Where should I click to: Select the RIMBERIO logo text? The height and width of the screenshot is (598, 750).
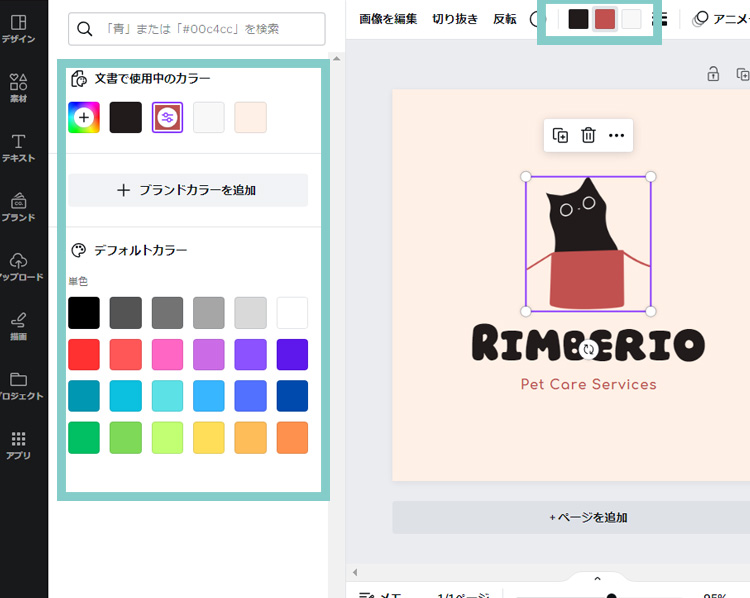coord(588,343)
